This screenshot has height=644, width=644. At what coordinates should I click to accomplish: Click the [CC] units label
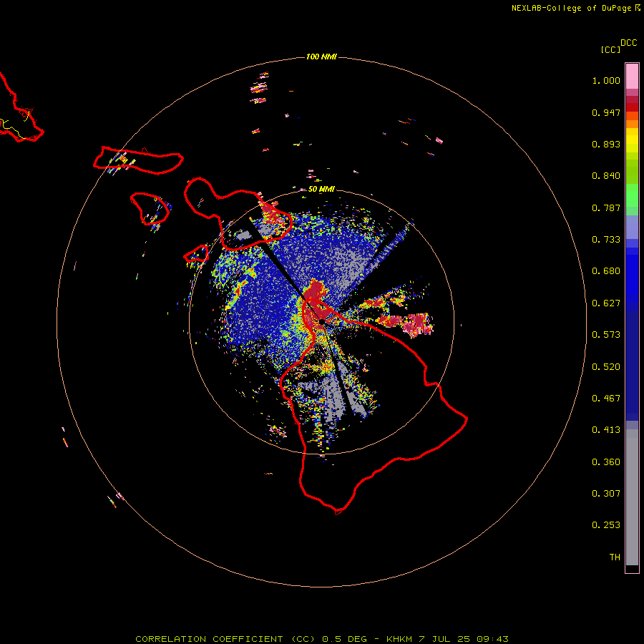tap(610, 49)
